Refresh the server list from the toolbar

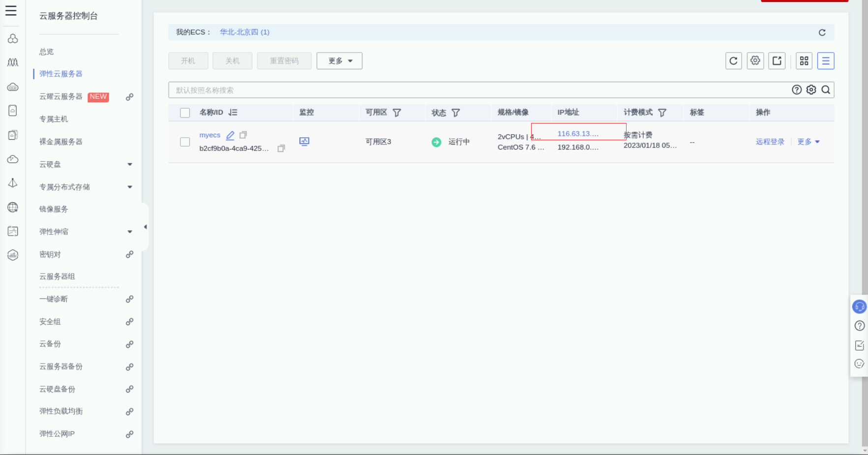tap(733, 61)
